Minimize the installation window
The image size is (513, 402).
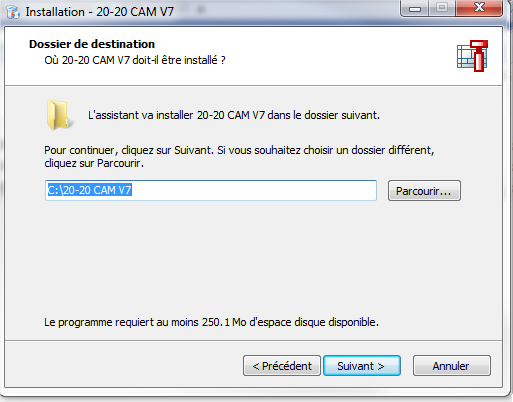tap(414, 9)
